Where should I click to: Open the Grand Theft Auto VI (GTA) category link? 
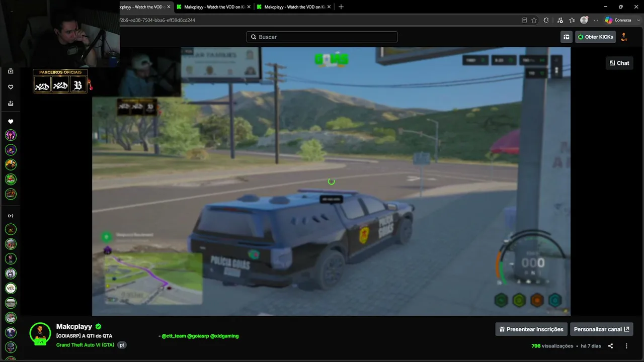pyautogui.click(x=85, y=345)
